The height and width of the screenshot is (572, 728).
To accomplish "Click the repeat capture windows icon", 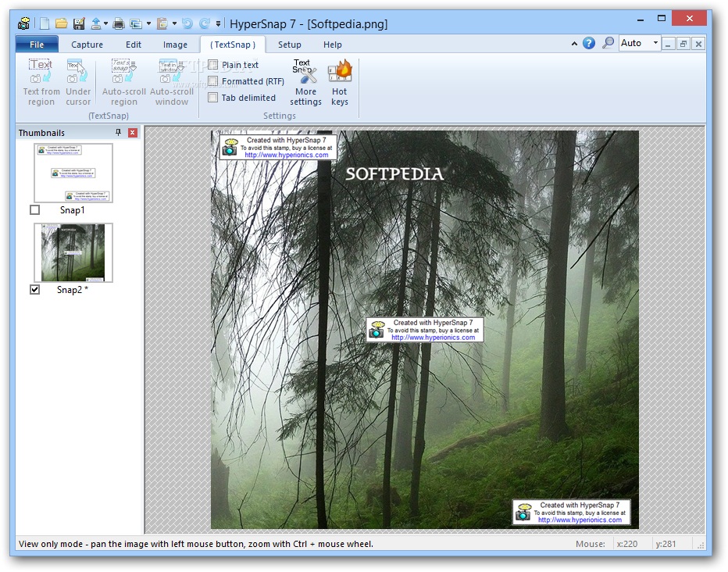I will (136, 23).
